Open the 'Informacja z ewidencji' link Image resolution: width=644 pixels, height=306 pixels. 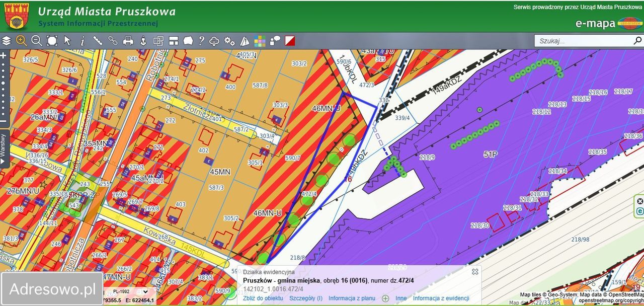[x=441, y=298]
